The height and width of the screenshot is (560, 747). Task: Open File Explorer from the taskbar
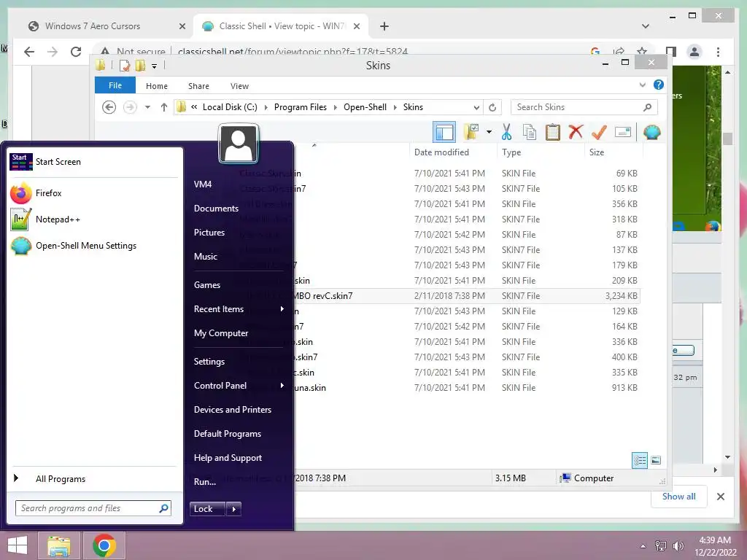[x=59, y=545]
